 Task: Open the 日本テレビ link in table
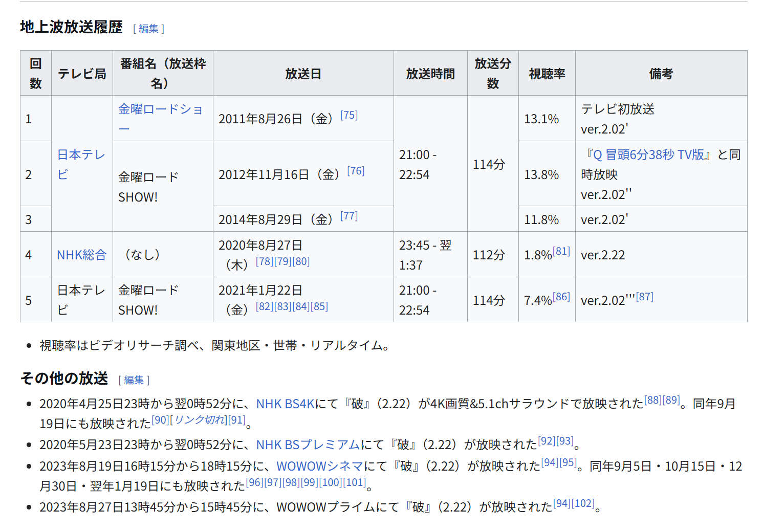coord(81,155)
